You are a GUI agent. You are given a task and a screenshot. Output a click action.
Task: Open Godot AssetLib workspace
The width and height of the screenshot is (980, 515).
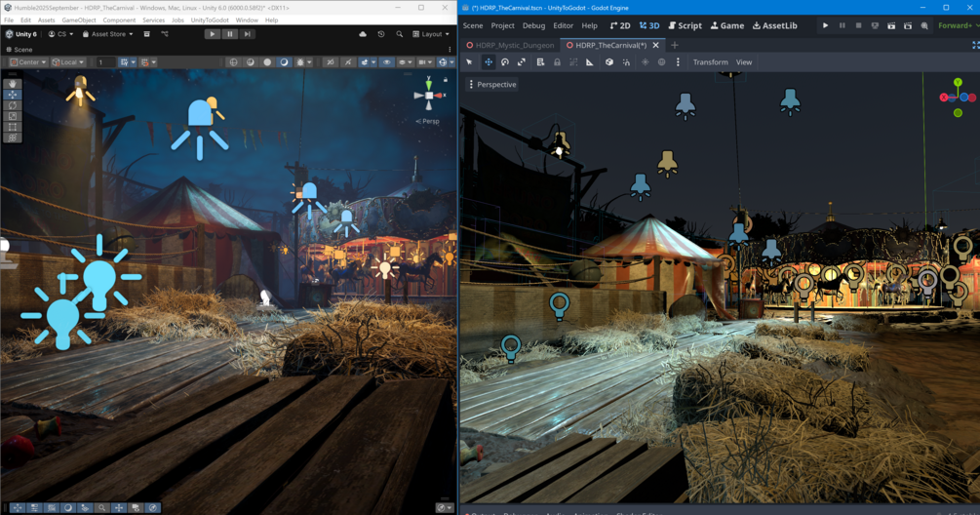[775, 25]
